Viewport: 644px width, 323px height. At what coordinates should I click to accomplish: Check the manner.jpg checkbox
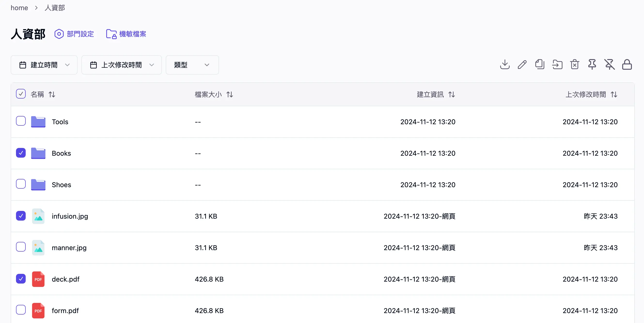click(21, 247)
